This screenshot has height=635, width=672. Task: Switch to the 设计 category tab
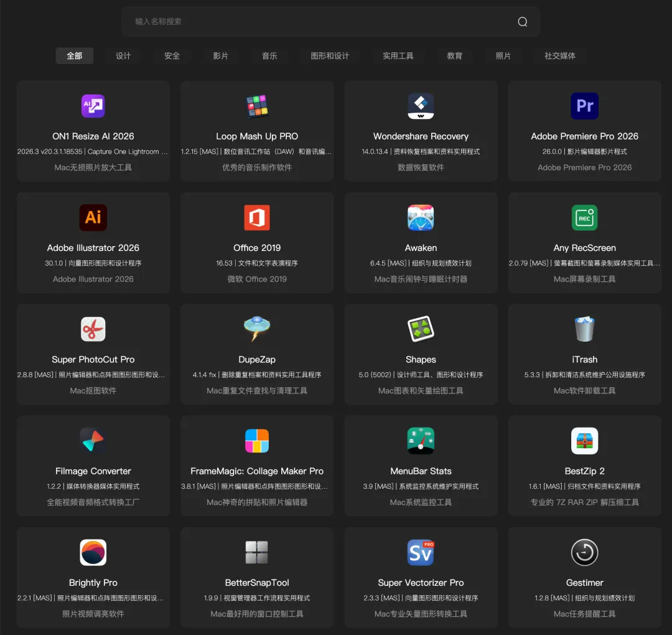123,56
